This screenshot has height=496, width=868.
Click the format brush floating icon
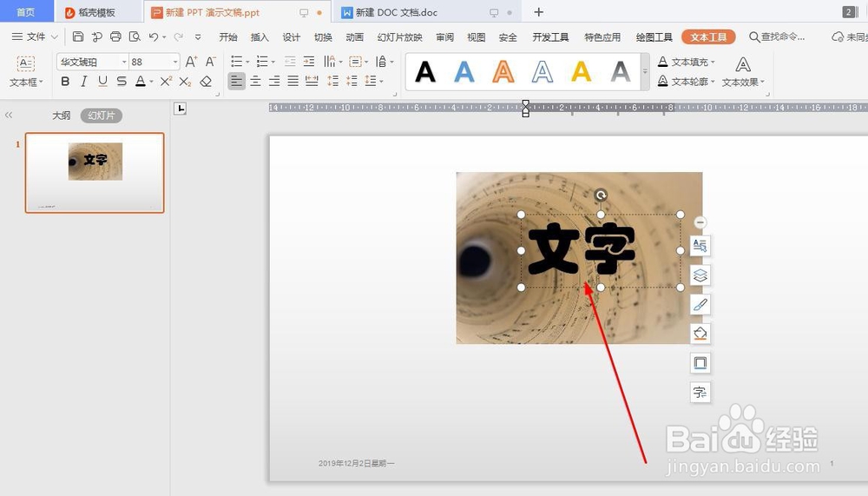coord(700,304)
